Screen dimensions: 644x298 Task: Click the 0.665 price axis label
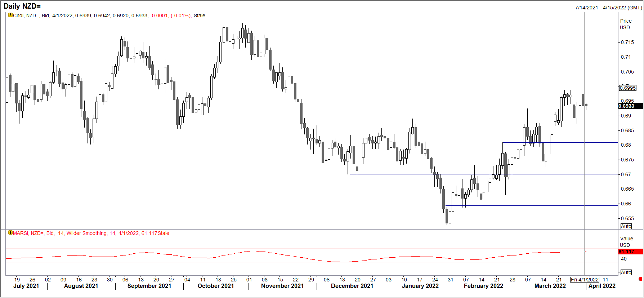click(x=627, y=189)
